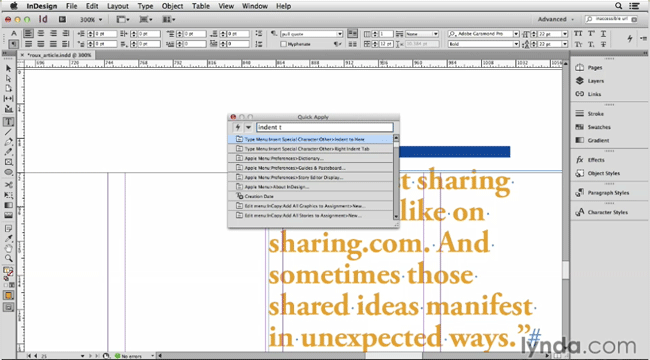The width and height of the screenshot is (650, 360).
Task: Choose Indent to Here in Quick Apply
Action: (x=310, y=139)
